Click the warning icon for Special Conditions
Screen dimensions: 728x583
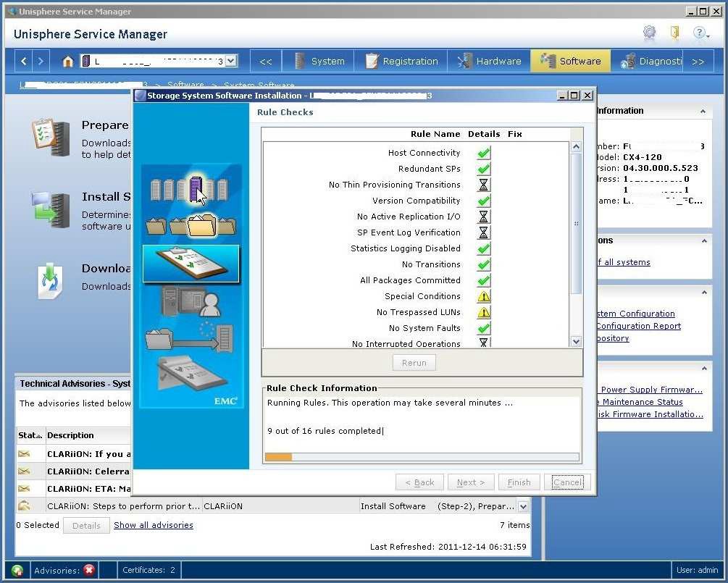point(483,296)
